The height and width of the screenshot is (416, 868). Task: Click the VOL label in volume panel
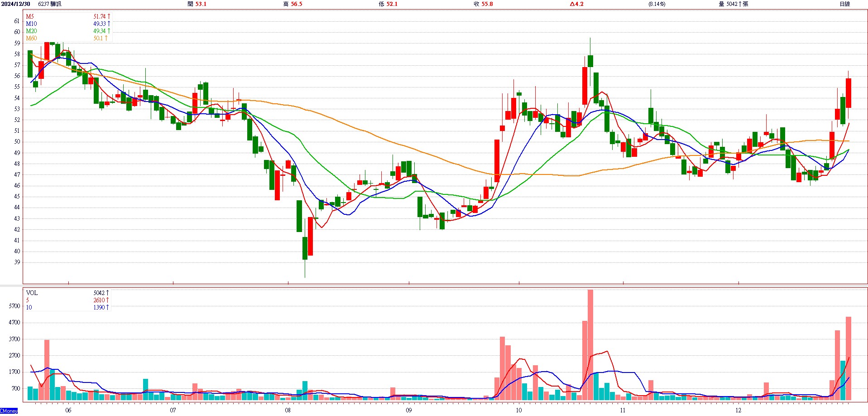point(32,293)
